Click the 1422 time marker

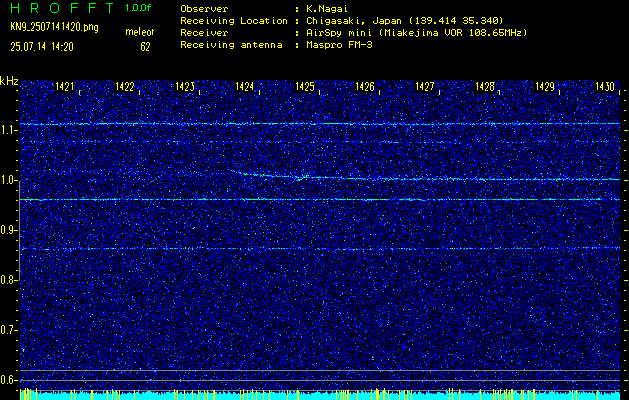(124, 87)
